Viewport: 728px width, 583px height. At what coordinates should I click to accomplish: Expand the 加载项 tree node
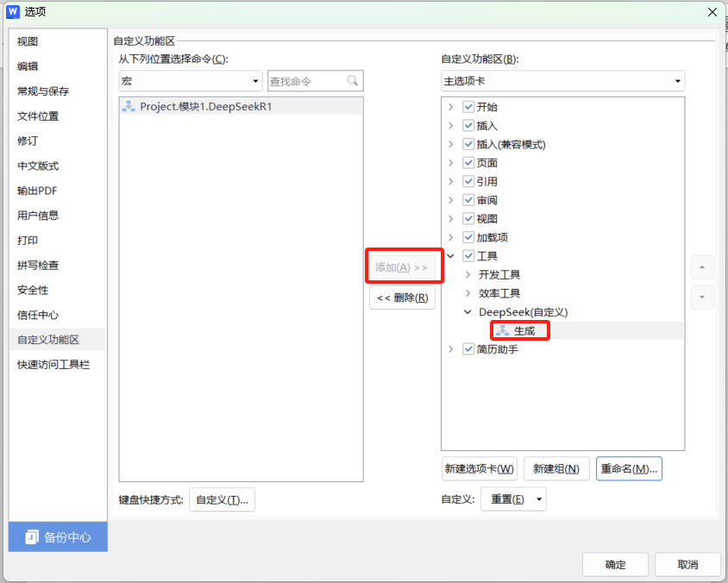[450, 237]
